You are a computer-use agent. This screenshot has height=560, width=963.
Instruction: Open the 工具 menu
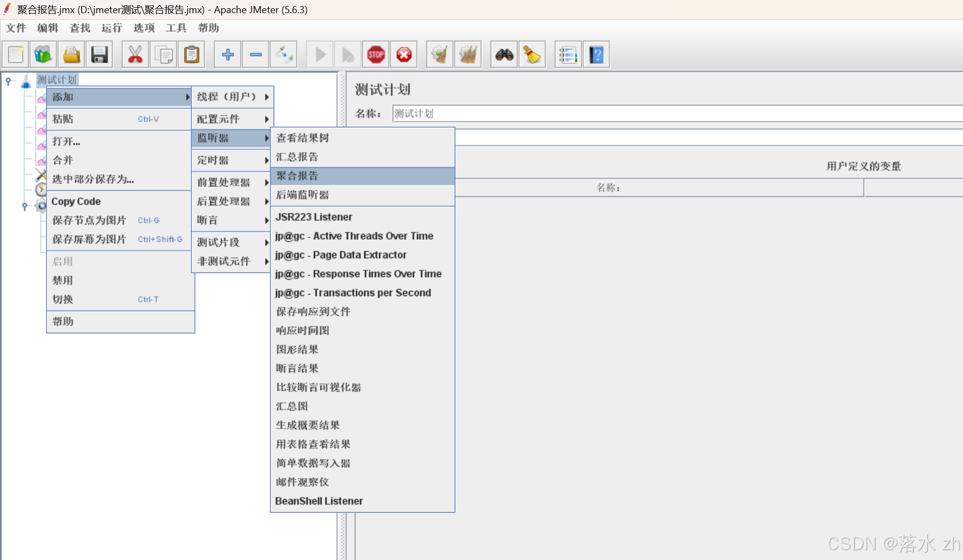click(176, 28)
